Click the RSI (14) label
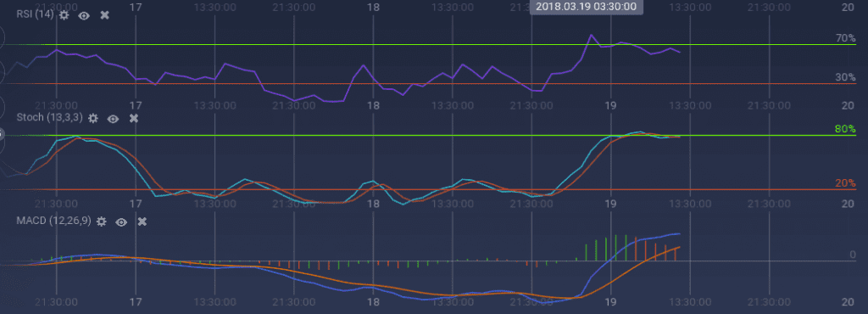Viewport: 868px width, 314px height. coord(36,14)
